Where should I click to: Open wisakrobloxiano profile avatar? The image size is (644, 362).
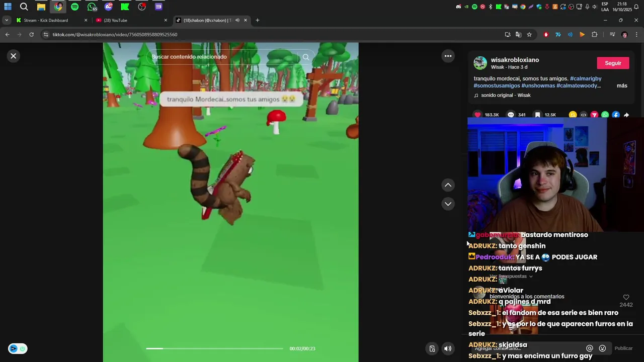tap(480, 63)
